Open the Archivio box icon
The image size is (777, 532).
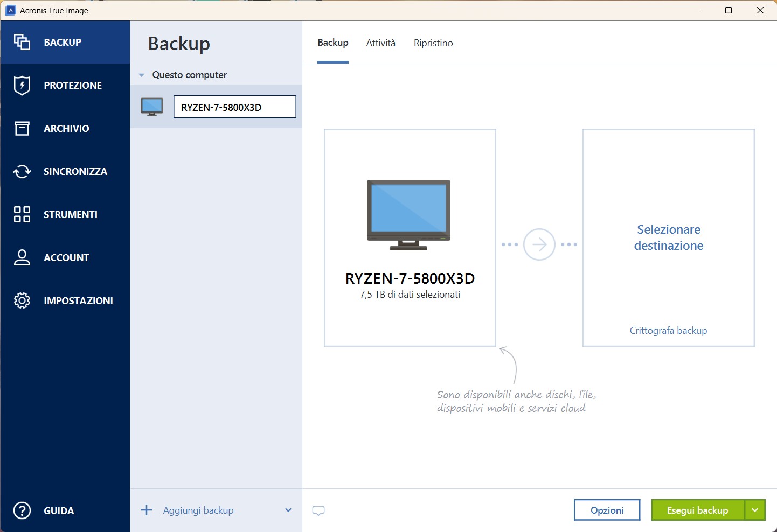[x=22, y=128]
